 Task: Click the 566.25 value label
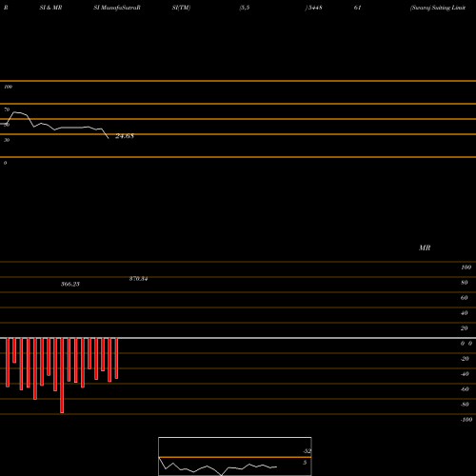pyautogui.click(x=70, y=284)
